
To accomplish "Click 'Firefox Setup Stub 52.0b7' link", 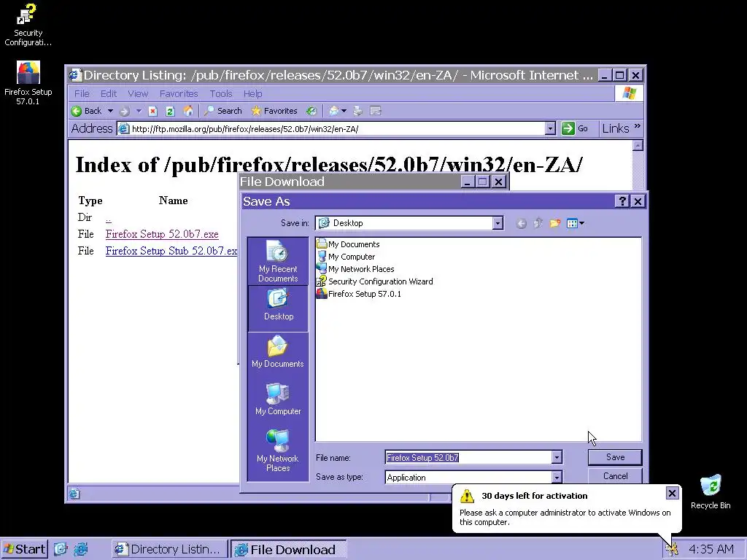I will click(171, 251).
